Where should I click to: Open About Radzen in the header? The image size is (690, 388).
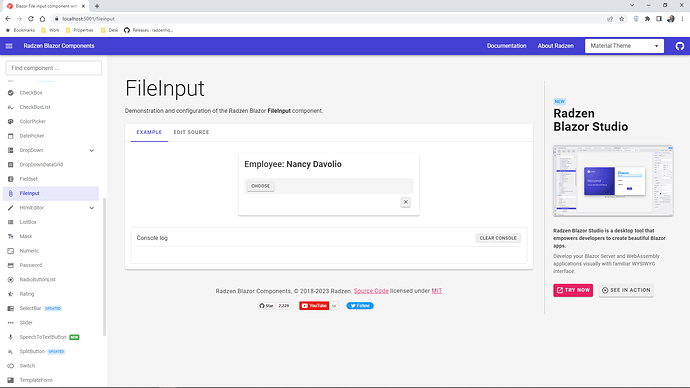tap(555, 46)
